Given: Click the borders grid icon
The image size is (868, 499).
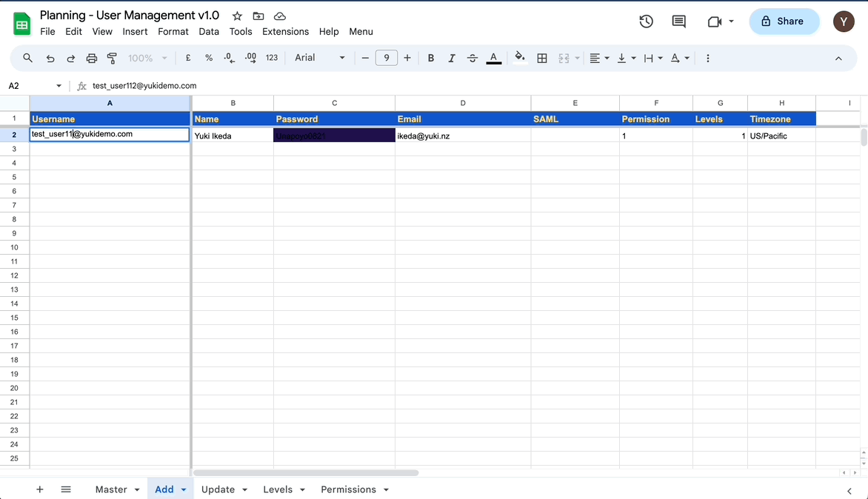Looking at the screenshot, I should [542, 58].
